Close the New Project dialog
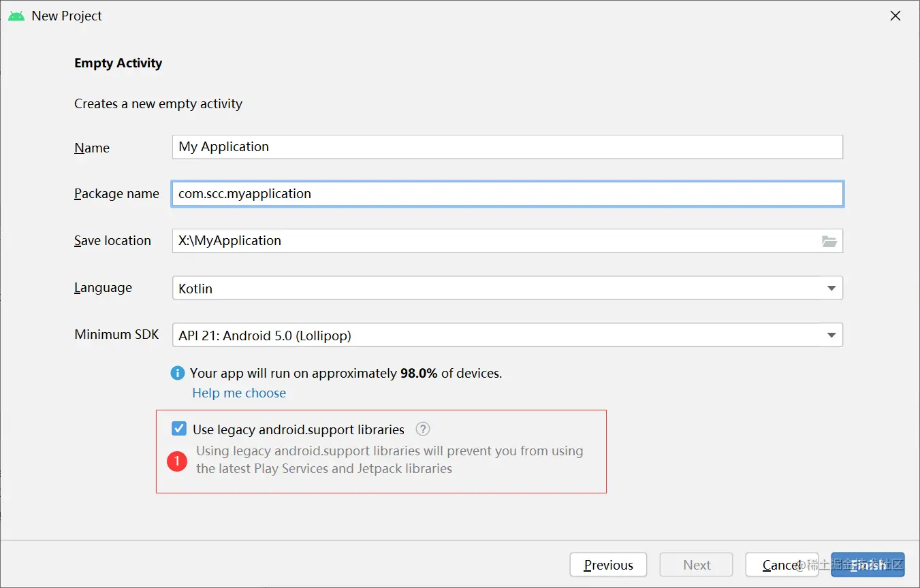920x588 pixels. click(x=895, y=16)
